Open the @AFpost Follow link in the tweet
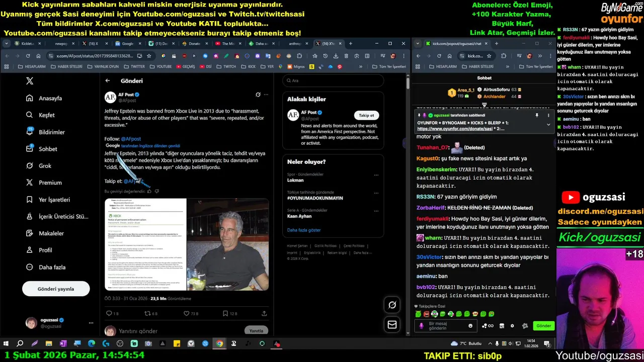 131,139
